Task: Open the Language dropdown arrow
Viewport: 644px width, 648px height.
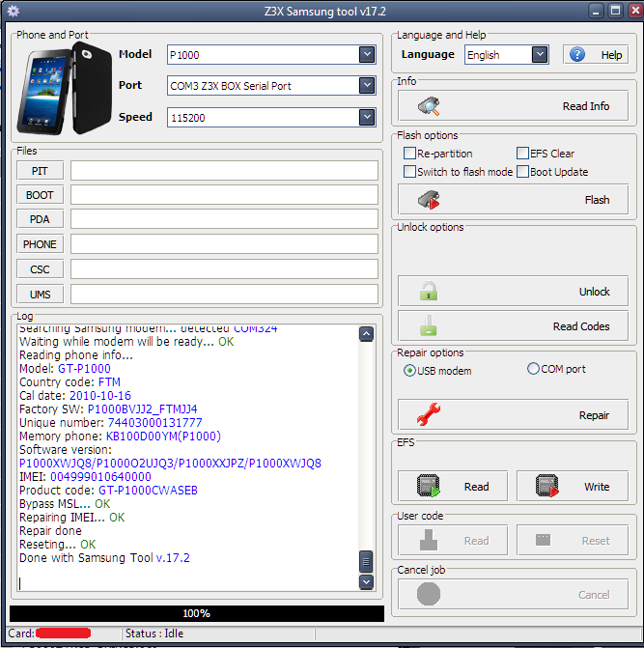Action: [540, 54]
